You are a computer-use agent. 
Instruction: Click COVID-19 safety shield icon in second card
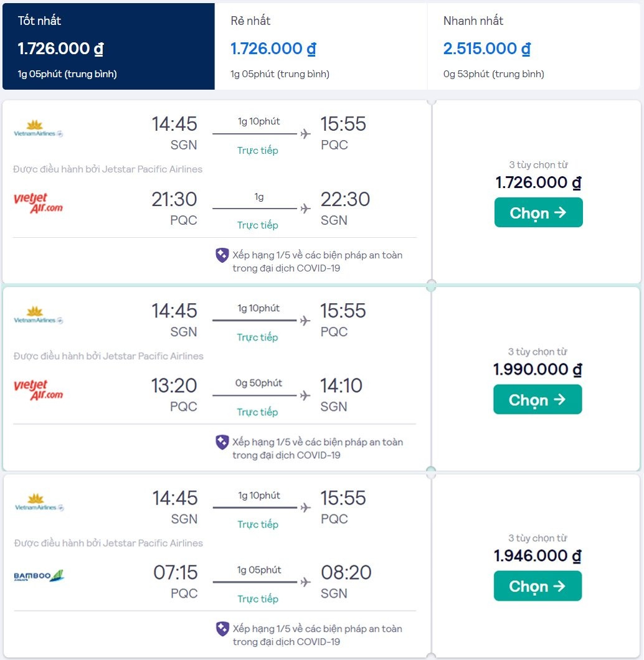pyautogui.click(x=222, y=442)
